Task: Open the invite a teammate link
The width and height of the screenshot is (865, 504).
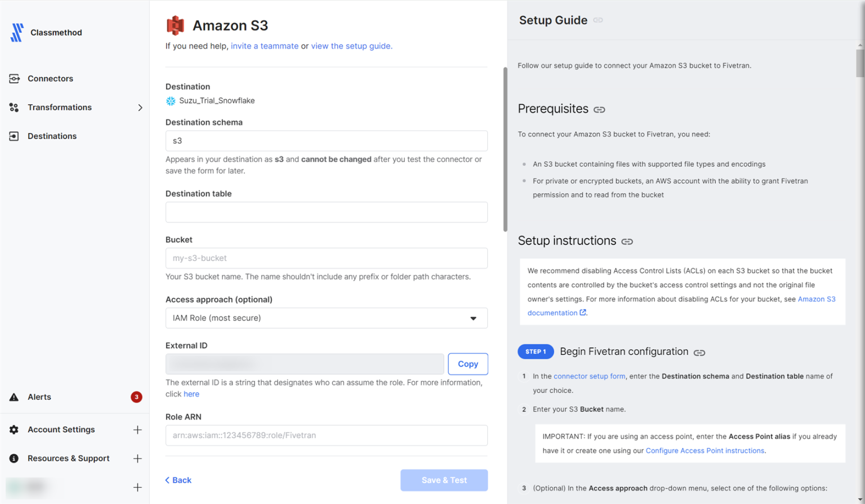Action: 265,46
